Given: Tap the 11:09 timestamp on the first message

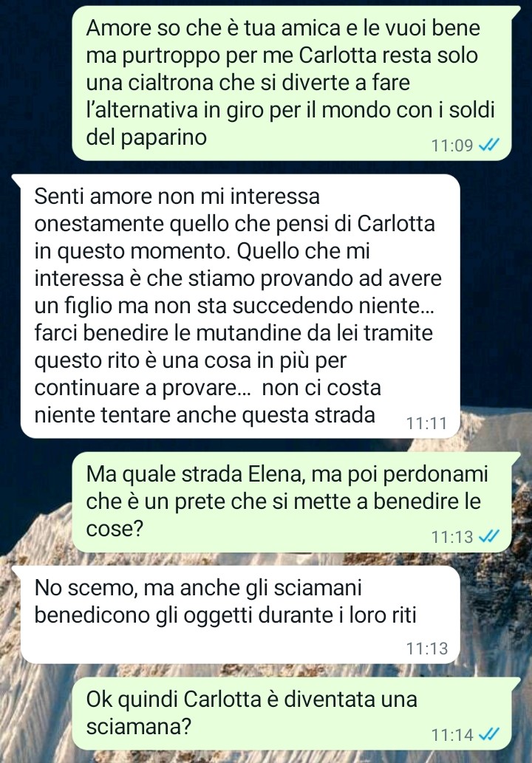Looking at the screenshot, I should click(x=452, y=145).
